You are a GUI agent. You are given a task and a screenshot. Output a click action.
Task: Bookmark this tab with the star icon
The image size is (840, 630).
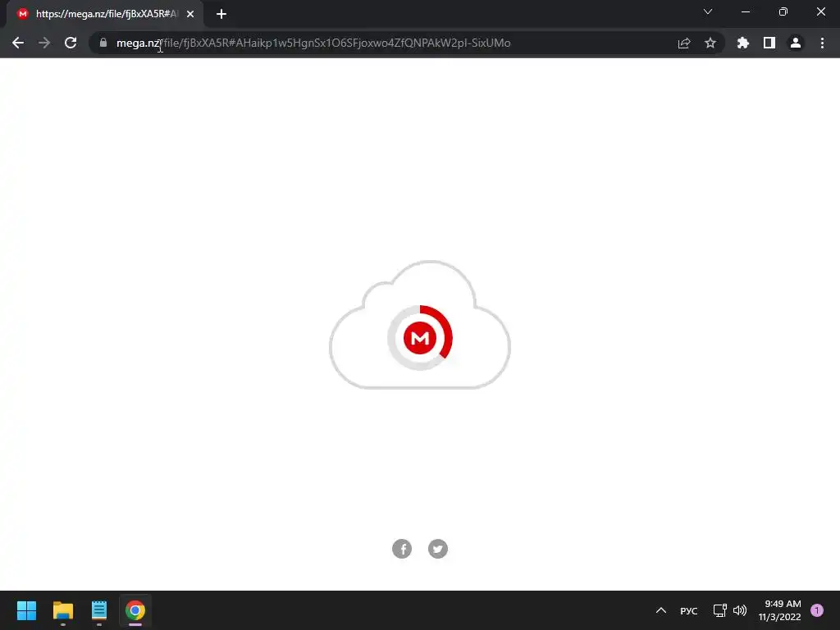[710, 43]
